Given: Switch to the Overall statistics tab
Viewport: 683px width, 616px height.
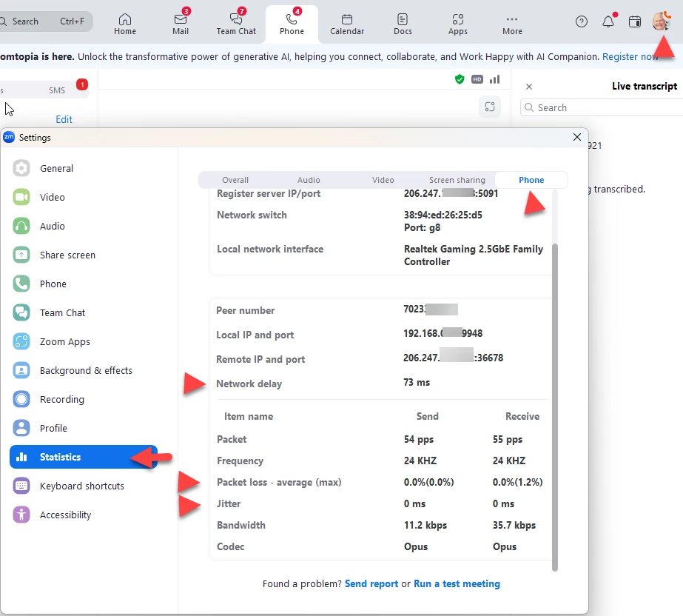Looking at the screenshot, I should (235, 180).
